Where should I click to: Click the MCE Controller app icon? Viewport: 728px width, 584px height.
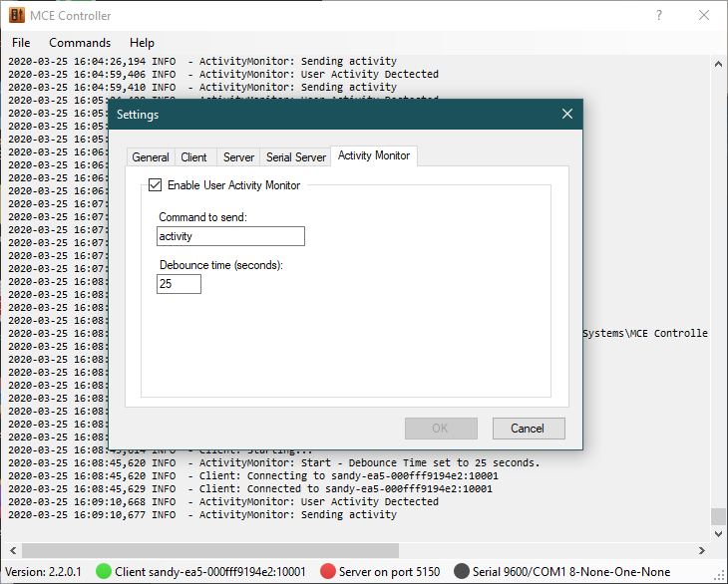(x=17, y=15)
